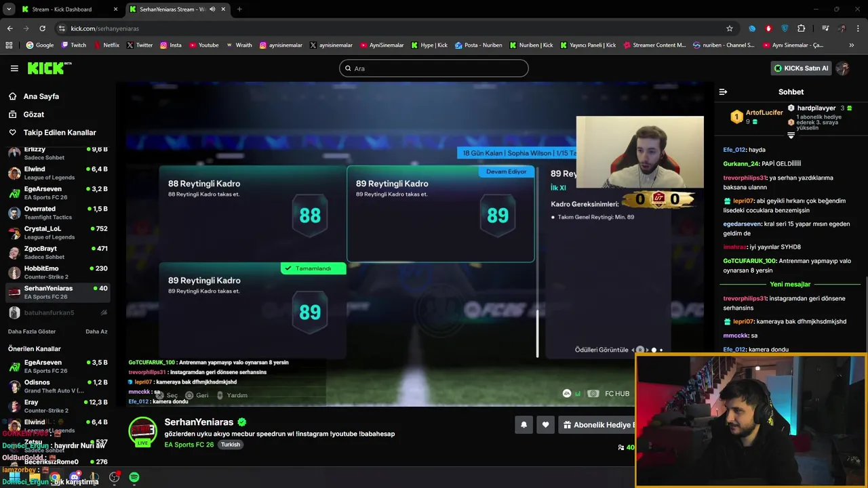Go back in browser history
Image resolution: width=868 pixels, height=488 pixels.
(x=9, y=28)
